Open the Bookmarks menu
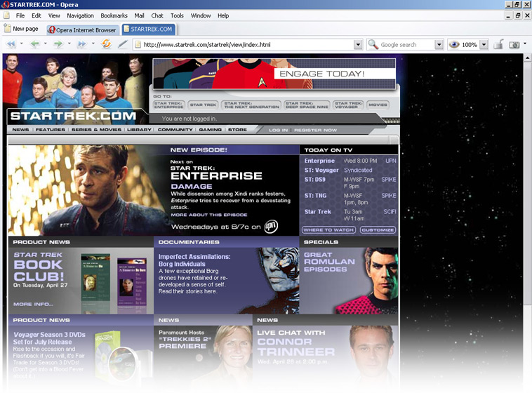Image resolution: width=532 pixels, height=393 pixels. click(x=114, y=15)
